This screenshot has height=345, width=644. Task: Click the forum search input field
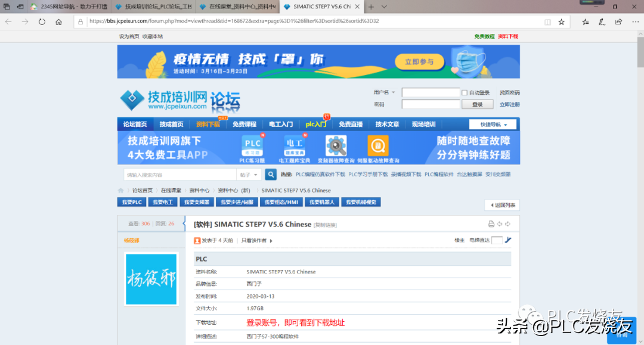tap(179, 175)
